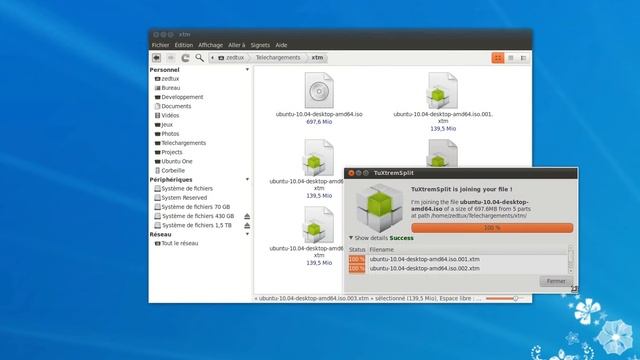640x360 pixels.
Task: Collapse the Personnel sidebar section
Action: coord(247,70)
